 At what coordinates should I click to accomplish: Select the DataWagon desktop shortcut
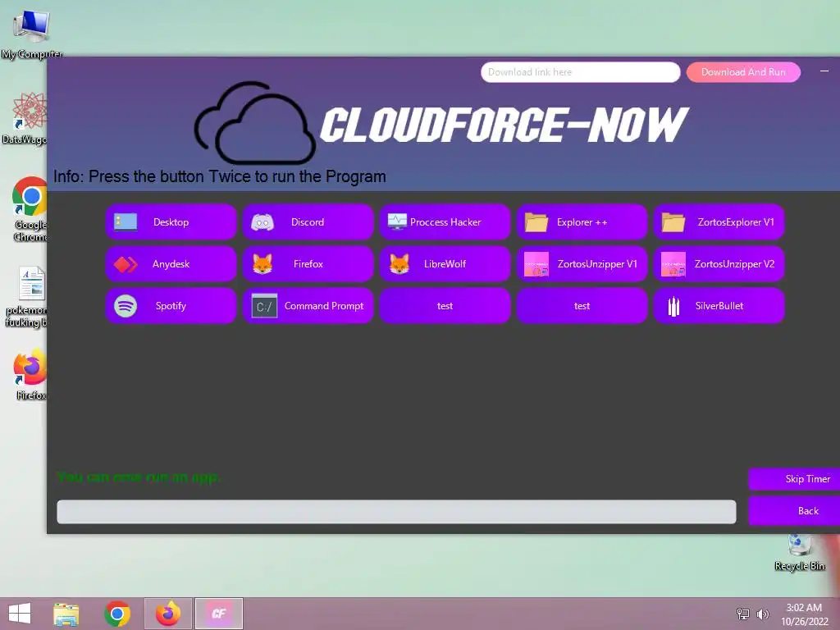point(25,118)
